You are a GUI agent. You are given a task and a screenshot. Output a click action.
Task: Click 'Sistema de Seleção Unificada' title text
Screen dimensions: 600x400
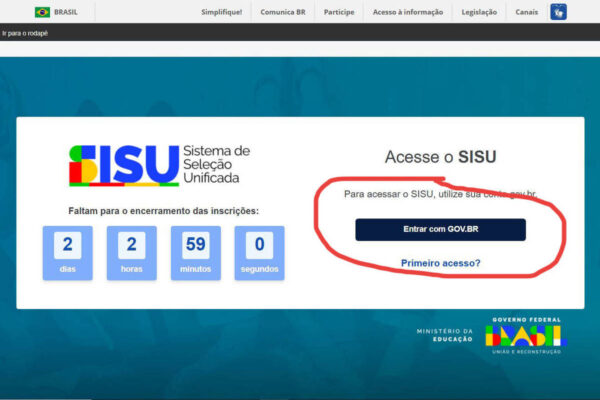(216, 164)
